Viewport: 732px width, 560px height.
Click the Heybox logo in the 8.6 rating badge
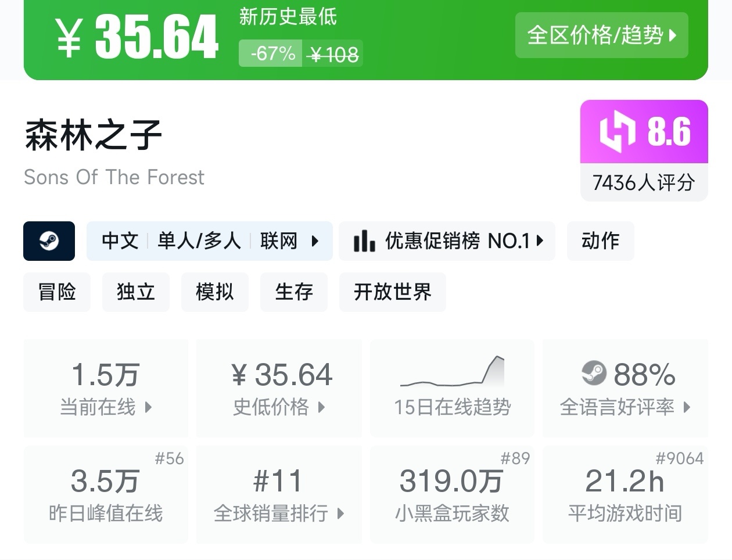pyautogui.click(x=617, y=132)
